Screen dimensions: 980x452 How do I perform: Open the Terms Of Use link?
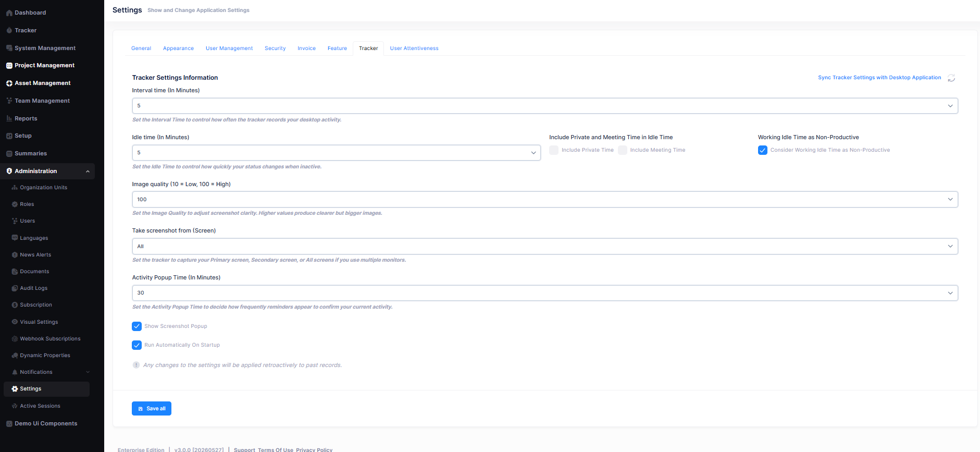tap(276, 450)
